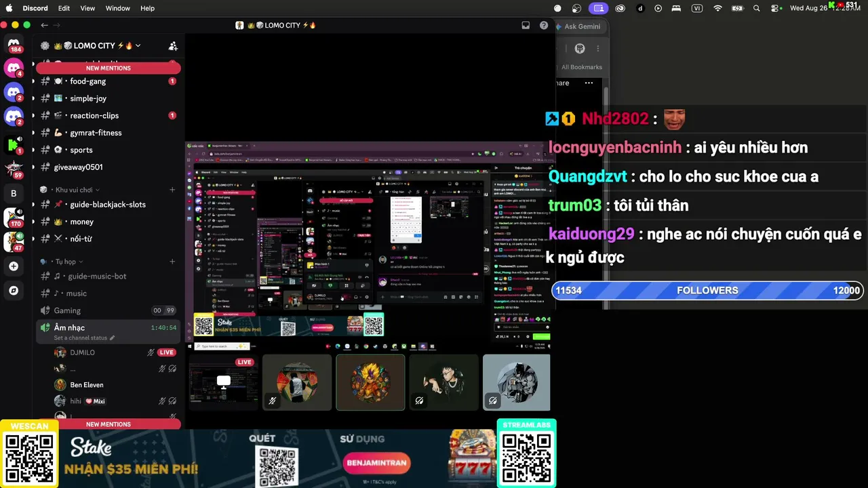868x488 pixels.
Task: Click the battery icon in menu bar
Action: pos(738,8)
